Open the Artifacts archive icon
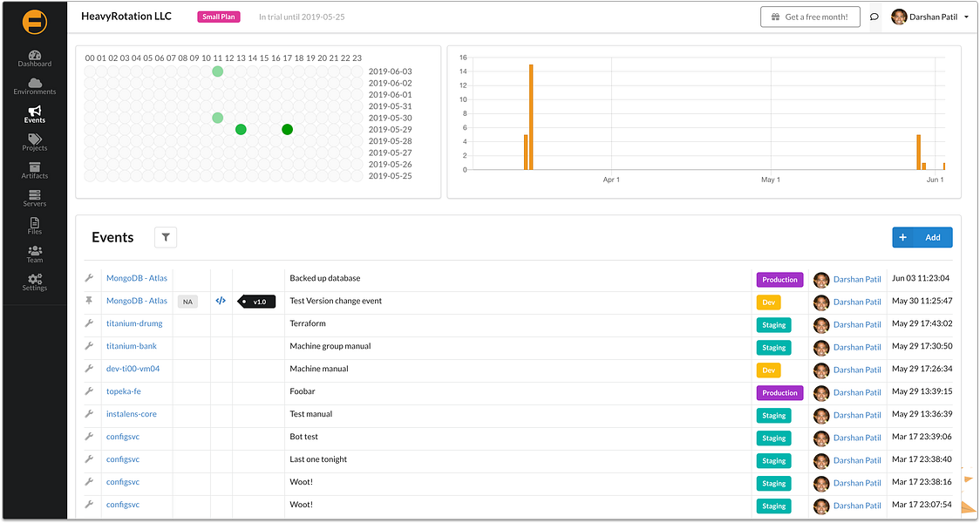This screenshot has width=980, height=523. 35,166
